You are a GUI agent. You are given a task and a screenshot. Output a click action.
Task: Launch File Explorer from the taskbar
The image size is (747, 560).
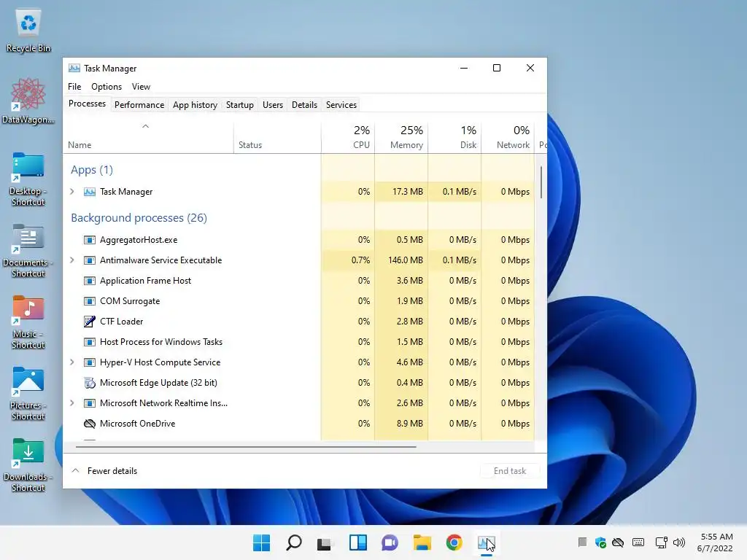point(422,542)
